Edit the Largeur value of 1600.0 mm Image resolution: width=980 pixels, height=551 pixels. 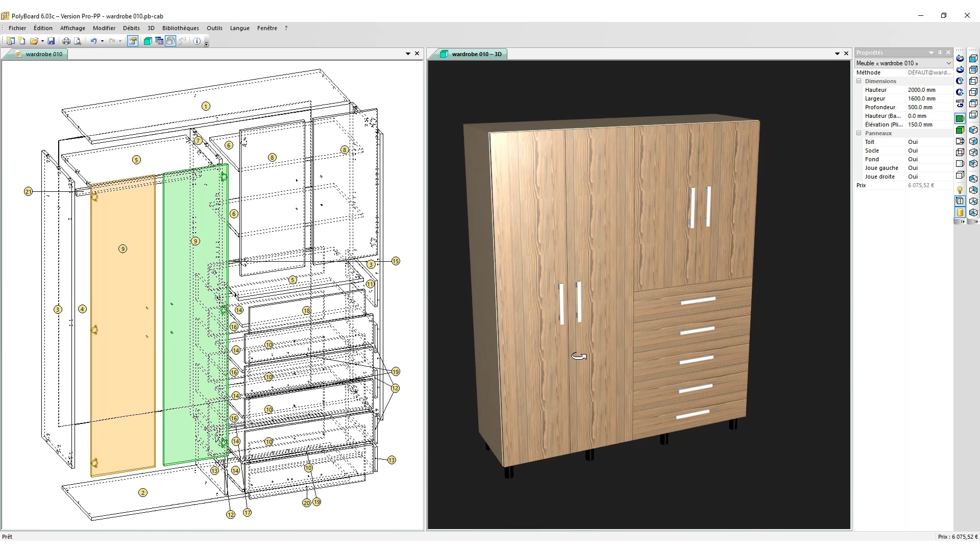coord(922,98)
